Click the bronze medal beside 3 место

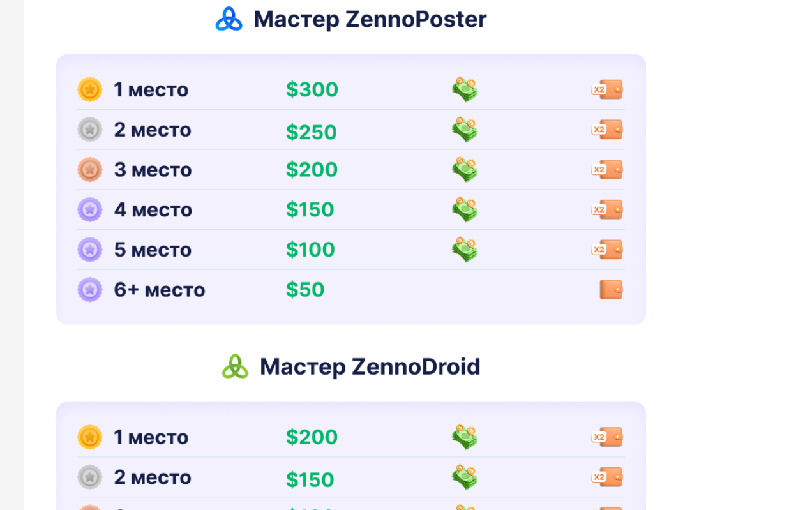point(90,170)
